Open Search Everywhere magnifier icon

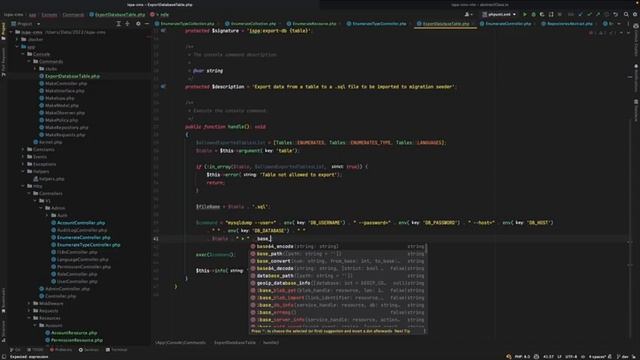(x=626, y=14)
